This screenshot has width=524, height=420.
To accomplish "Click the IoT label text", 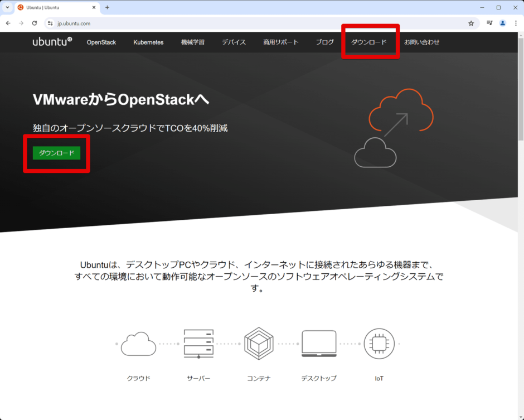I will [379, 379].
